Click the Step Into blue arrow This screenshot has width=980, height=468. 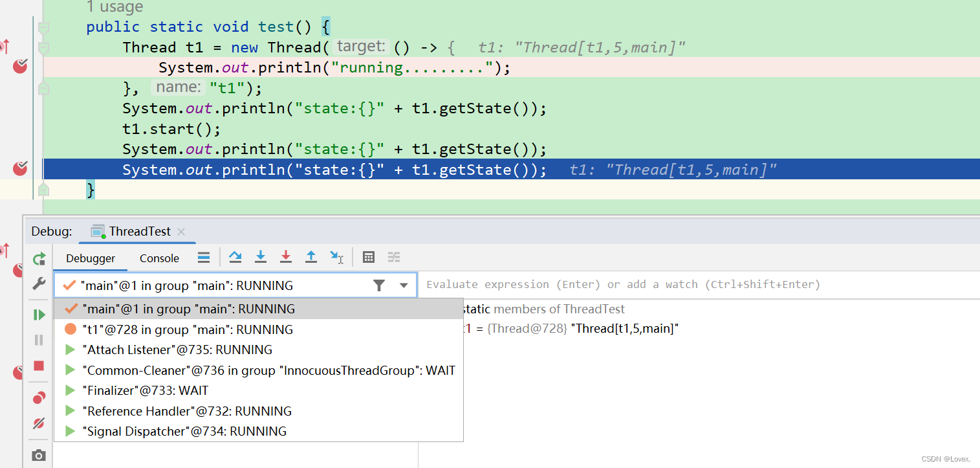coord(261,257)
